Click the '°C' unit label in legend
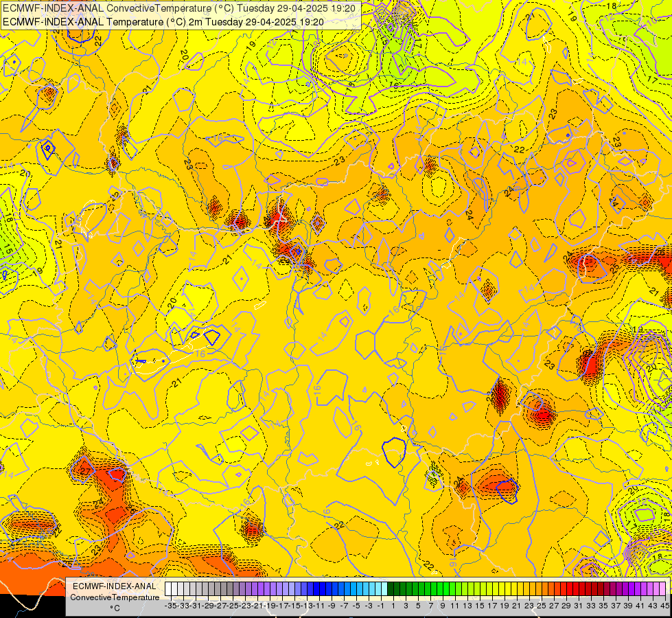 [115, 608]
